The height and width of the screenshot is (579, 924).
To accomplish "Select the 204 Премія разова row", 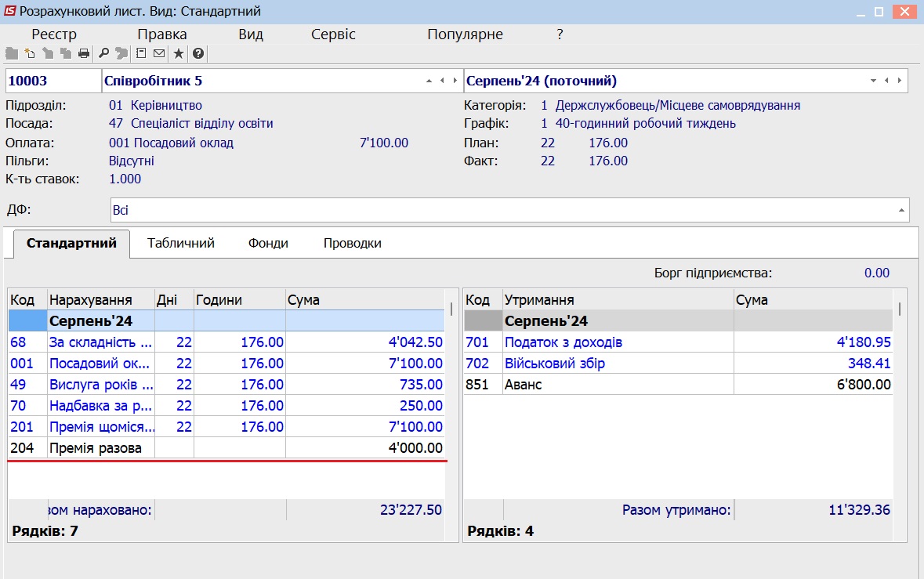I will pos(226,448).
